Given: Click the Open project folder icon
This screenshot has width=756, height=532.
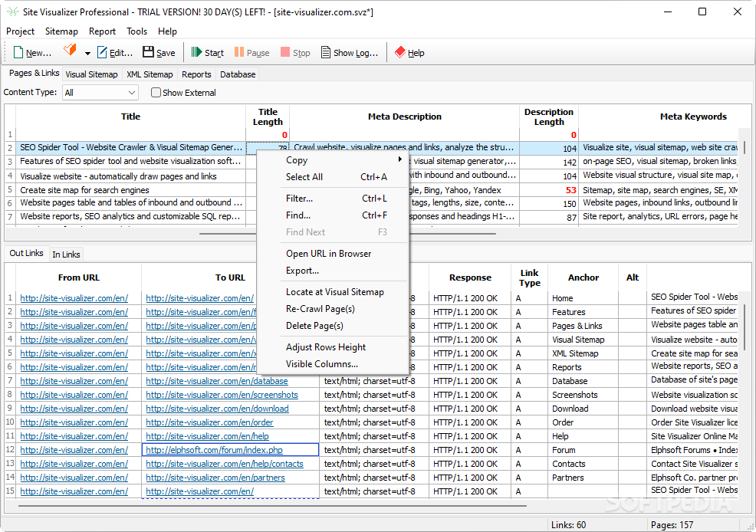Looking at the screenshot, I should 71,50.
